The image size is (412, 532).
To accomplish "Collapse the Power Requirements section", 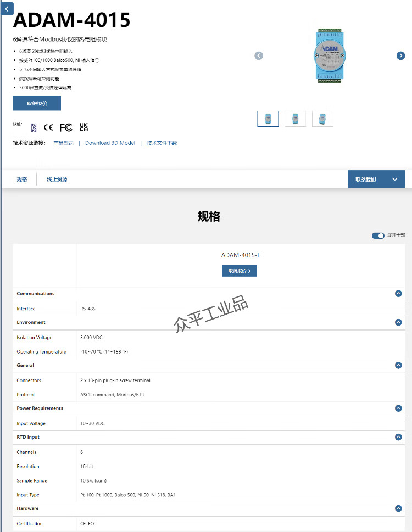I will pyautogui.click(x=398, y=408).
